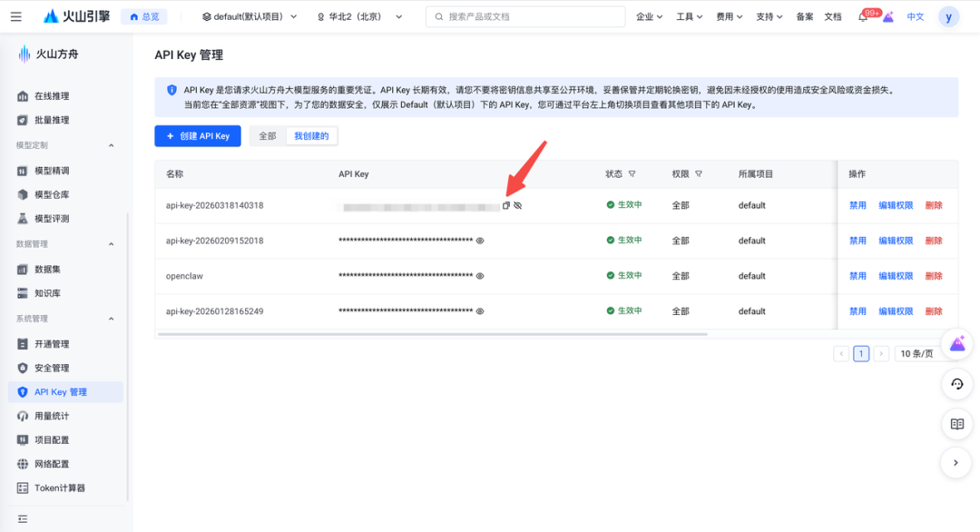The width and height of the screenshot is (980, 532).
Task: Hide the api-key-20260318140318 key value
Action: [518, 205]
